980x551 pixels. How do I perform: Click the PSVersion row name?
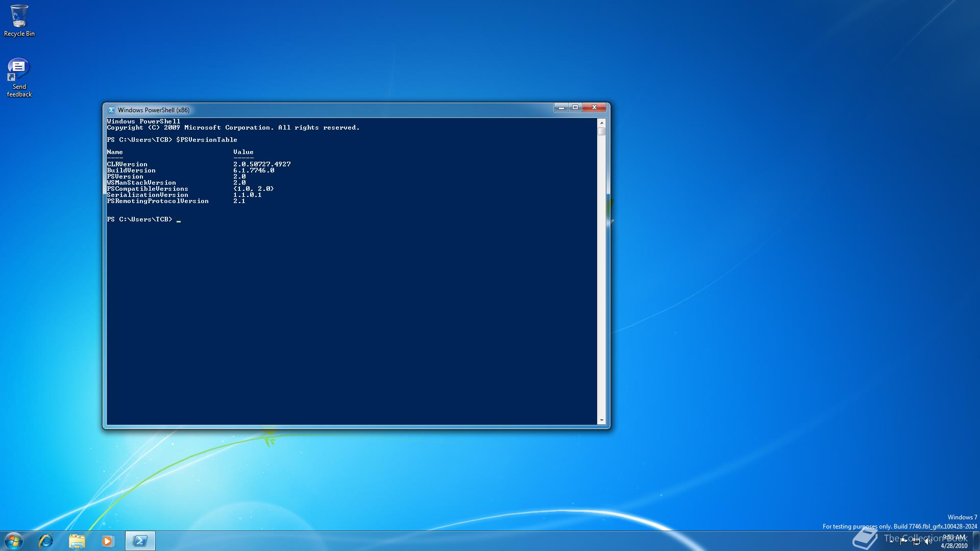[125, 177]
